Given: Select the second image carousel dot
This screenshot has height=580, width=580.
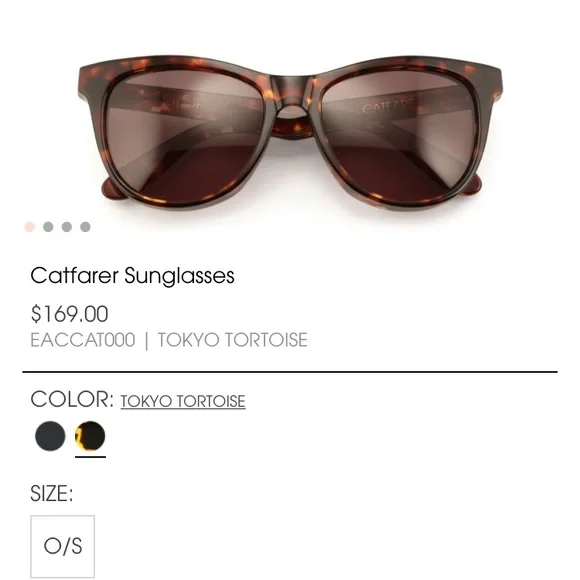Looking at the screenshot, I should click(48, 227).
